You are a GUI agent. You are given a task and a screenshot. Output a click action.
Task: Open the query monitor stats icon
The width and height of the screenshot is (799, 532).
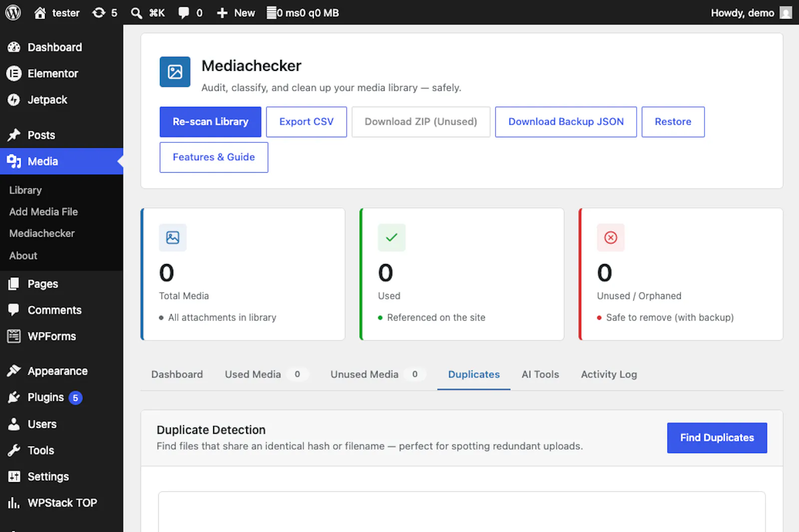(x=271, y=12)
